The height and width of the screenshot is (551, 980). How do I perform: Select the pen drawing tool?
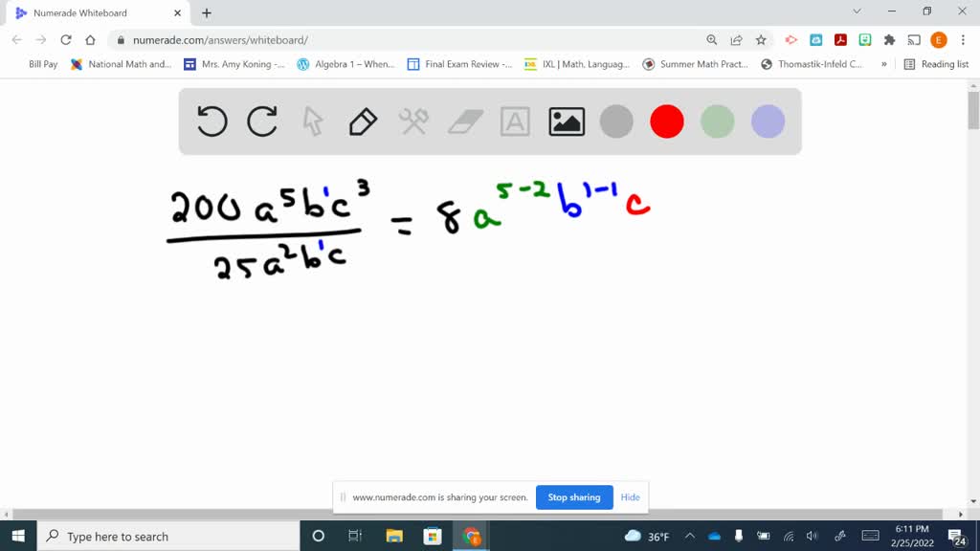363,121
